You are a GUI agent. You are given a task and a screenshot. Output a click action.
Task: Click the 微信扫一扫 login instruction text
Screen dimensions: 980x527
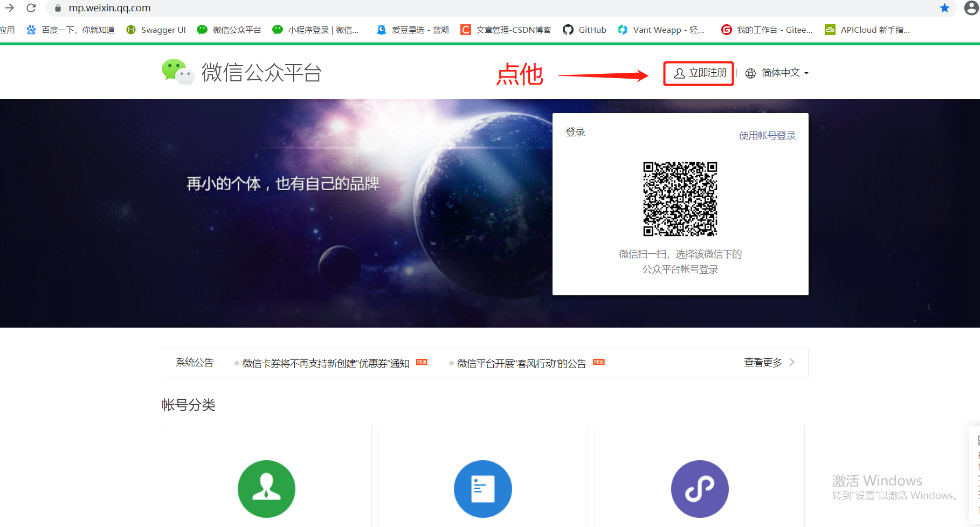click(x=680, y=261)
